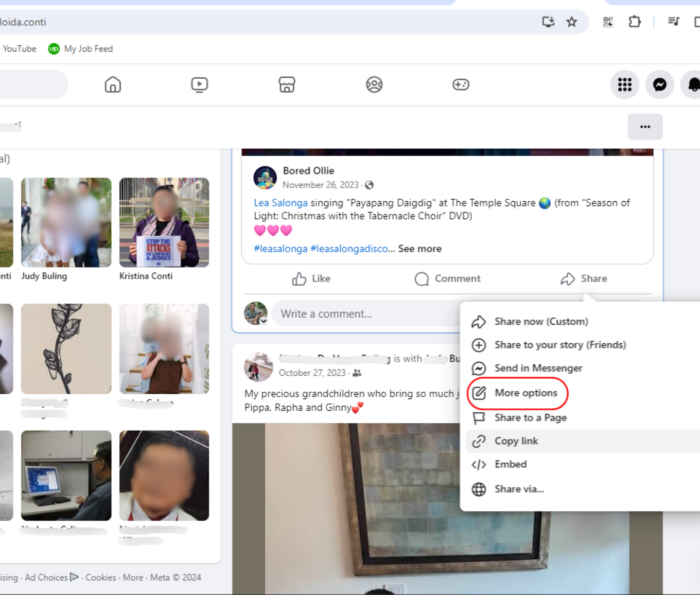Viewport: 700px width, 595px height.
Task: Open the Cookies footer link
Action: pos(101,577)
